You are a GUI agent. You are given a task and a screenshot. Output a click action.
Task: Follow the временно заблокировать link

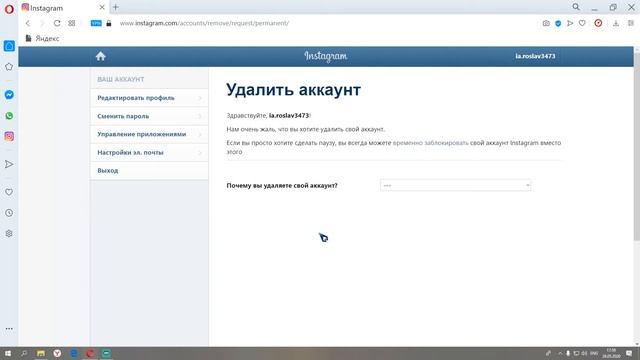(x=430, y=143)
